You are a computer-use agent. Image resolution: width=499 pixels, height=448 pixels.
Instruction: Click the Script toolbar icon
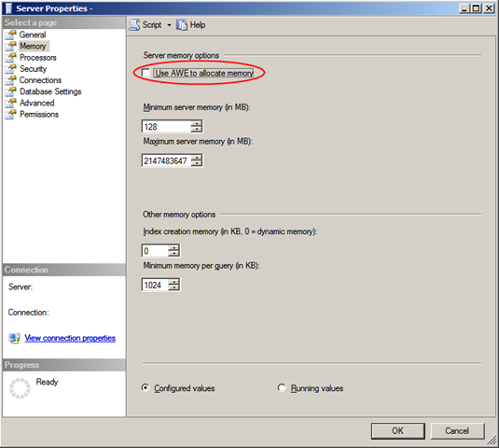[134, 25]
